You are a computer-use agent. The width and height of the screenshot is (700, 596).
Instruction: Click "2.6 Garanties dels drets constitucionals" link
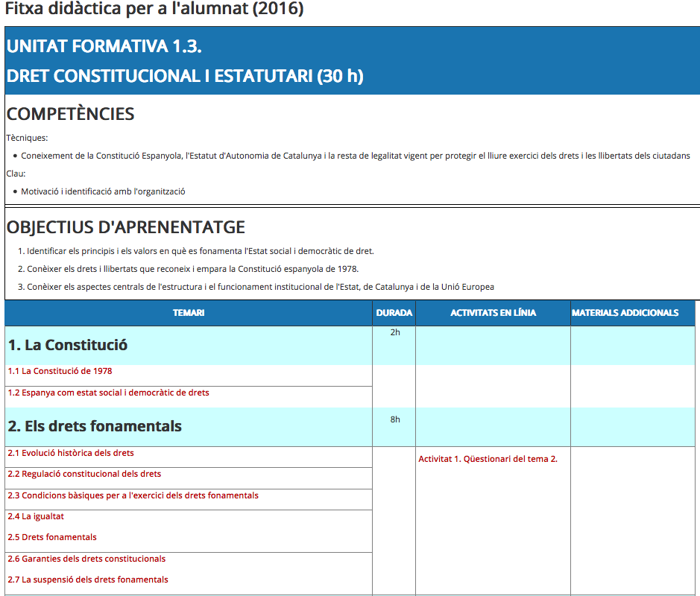point(86,559)
